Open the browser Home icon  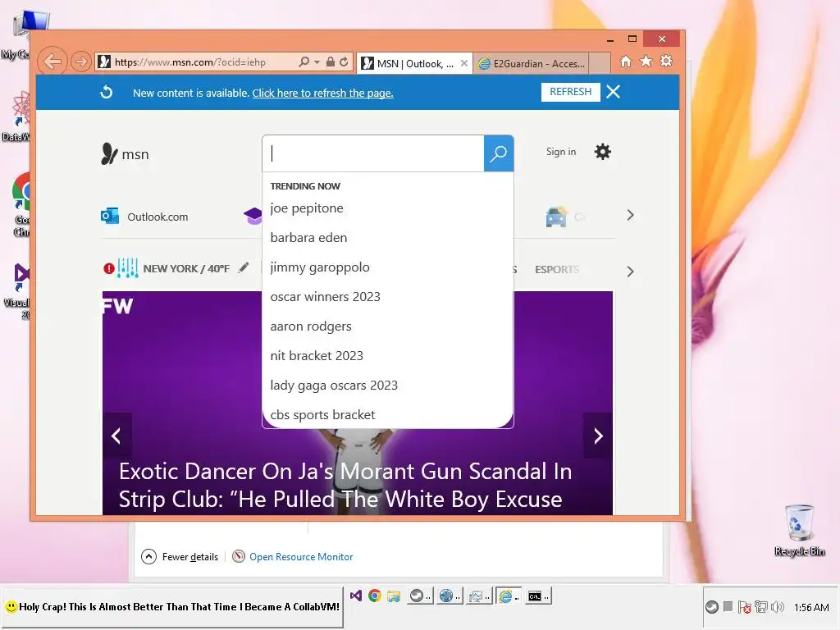click(626, 61)
